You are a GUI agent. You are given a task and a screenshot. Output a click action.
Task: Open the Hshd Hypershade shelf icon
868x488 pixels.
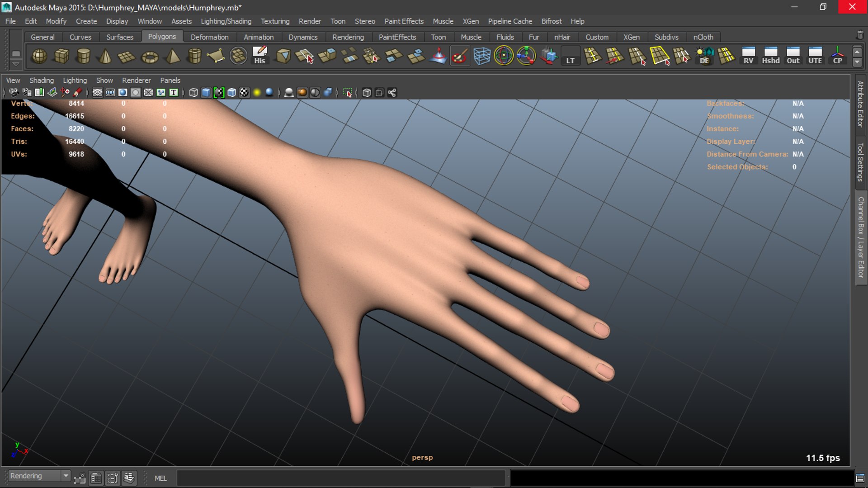[770, 56]
